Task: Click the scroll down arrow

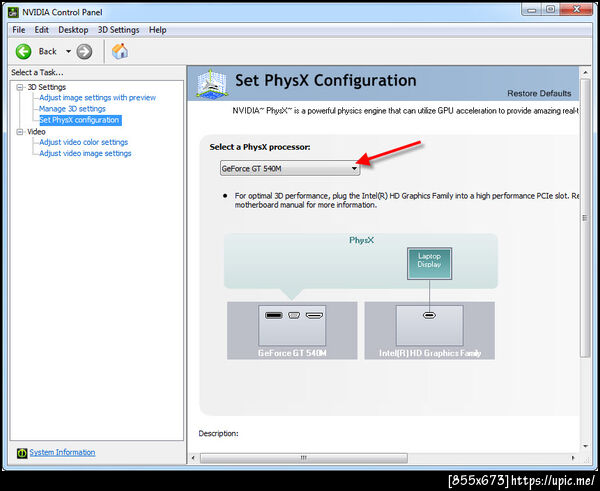Action: pyautogui.click(x=585, y=446)
